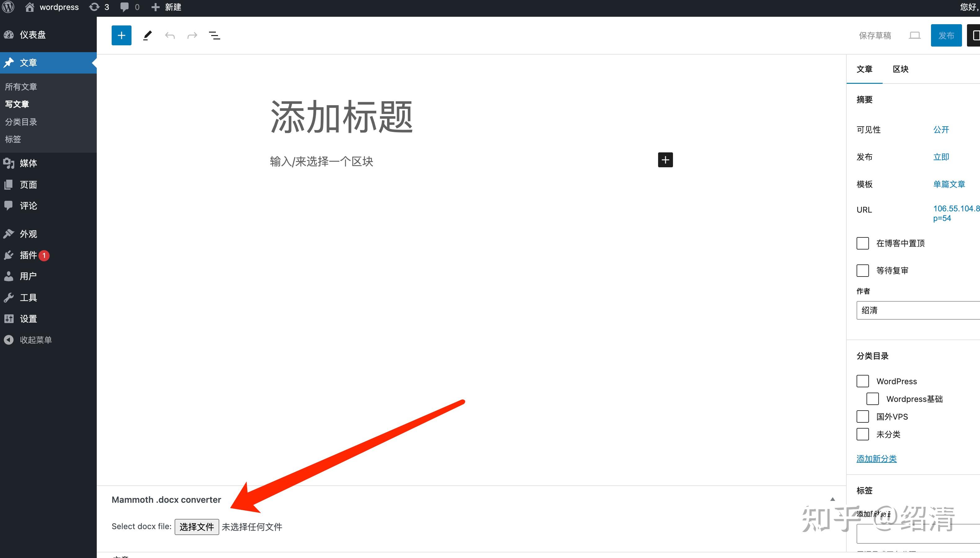Enable 在博客中置顶 checkbox

(862, 243)
